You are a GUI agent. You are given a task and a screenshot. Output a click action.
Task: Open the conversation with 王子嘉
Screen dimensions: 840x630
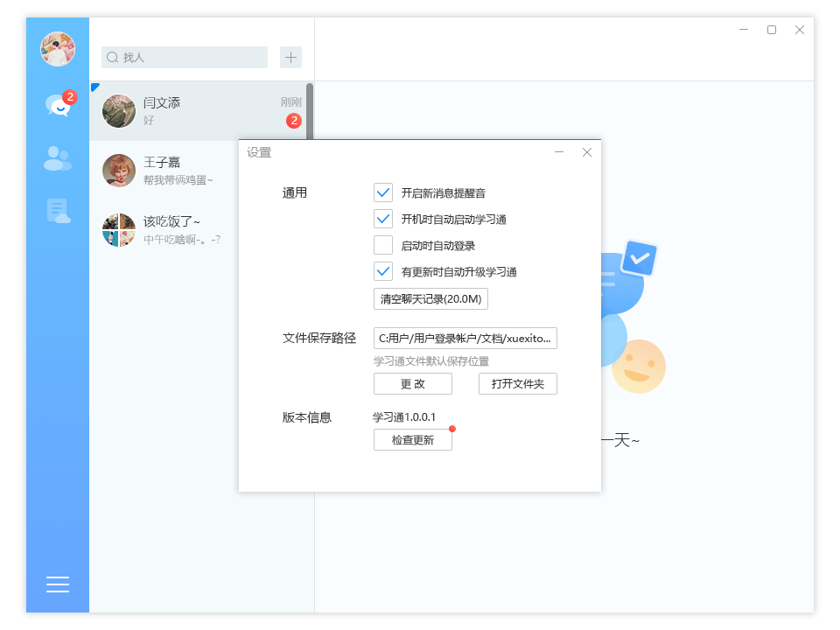(164, 171)
